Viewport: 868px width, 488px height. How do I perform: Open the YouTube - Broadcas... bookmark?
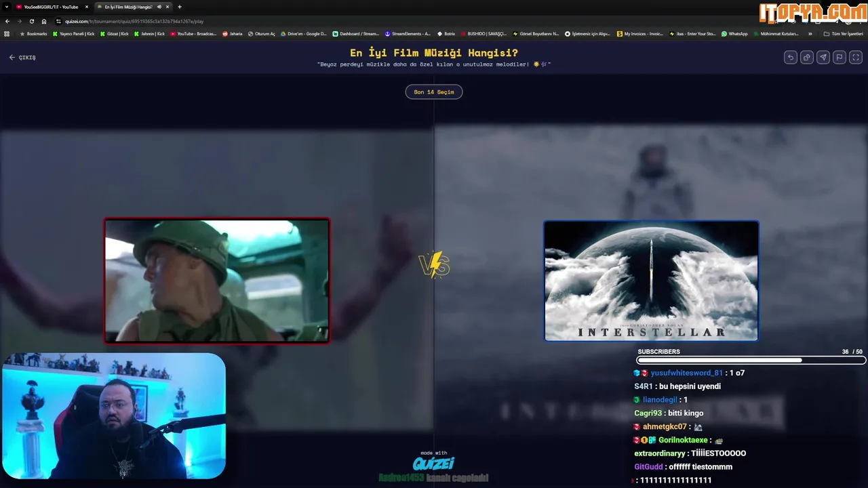[193, 34]
